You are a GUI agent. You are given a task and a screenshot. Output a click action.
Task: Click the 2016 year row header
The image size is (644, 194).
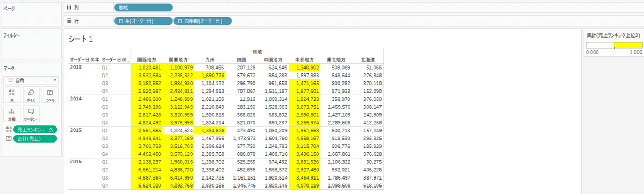pyautogui.click(x=76, y=161)
